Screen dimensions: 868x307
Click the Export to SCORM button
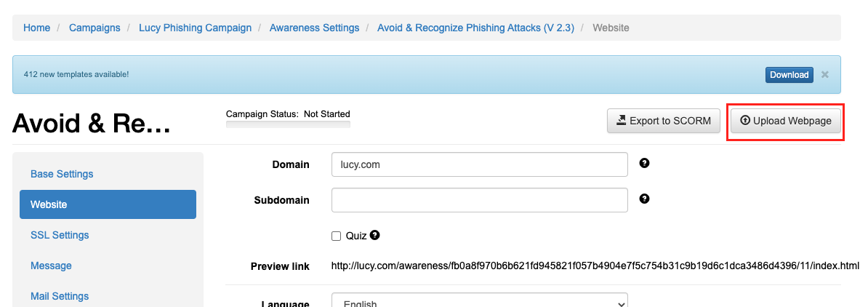pos(663,121)
